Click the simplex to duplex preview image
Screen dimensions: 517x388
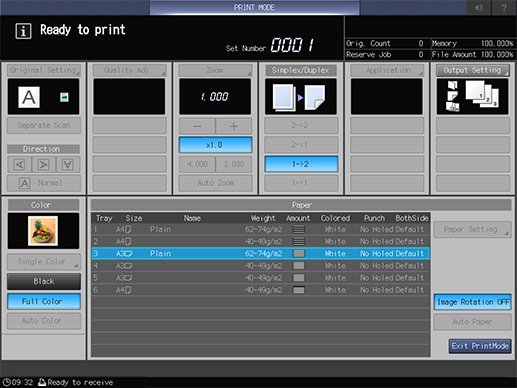click(300, 97)
